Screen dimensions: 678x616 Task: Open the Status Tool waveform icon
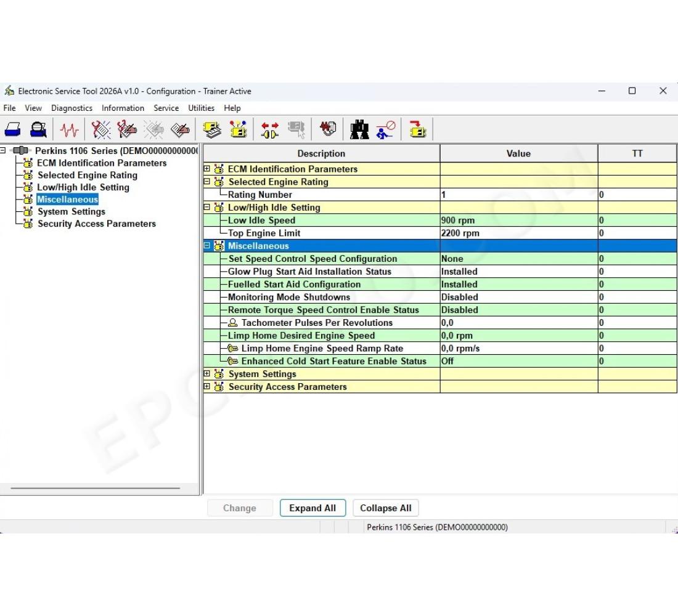click(69, 129)
